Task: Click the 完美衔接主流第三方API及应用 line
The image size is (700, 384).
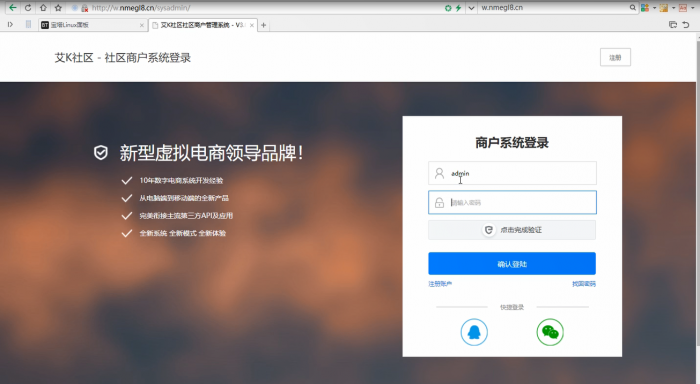Action: (186, 216)
